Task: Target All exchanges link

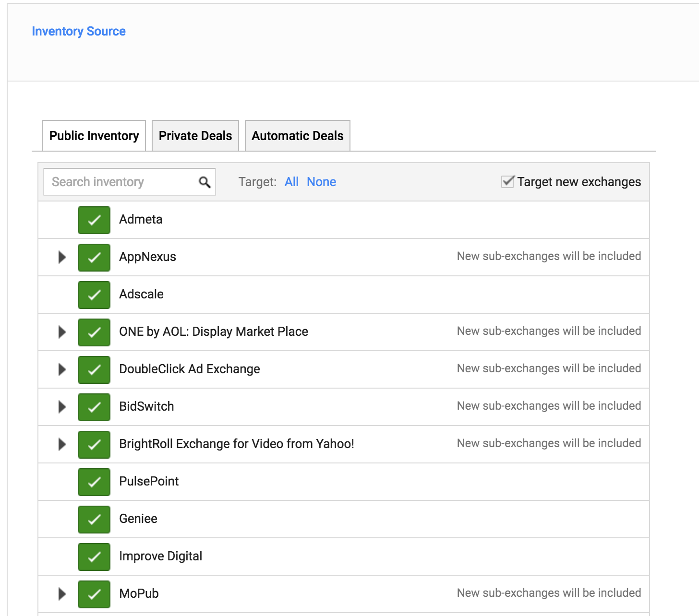Action: [x=291, y=182]
